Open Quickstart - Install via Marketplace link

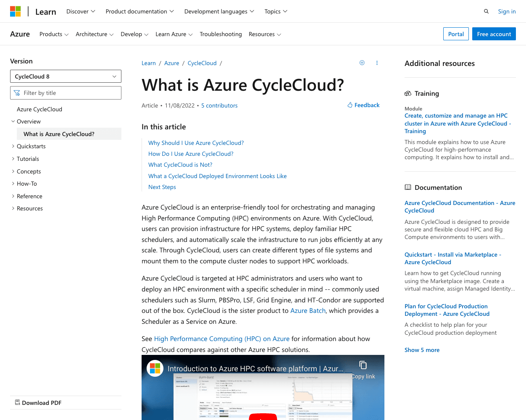click(x=453, y=258)
